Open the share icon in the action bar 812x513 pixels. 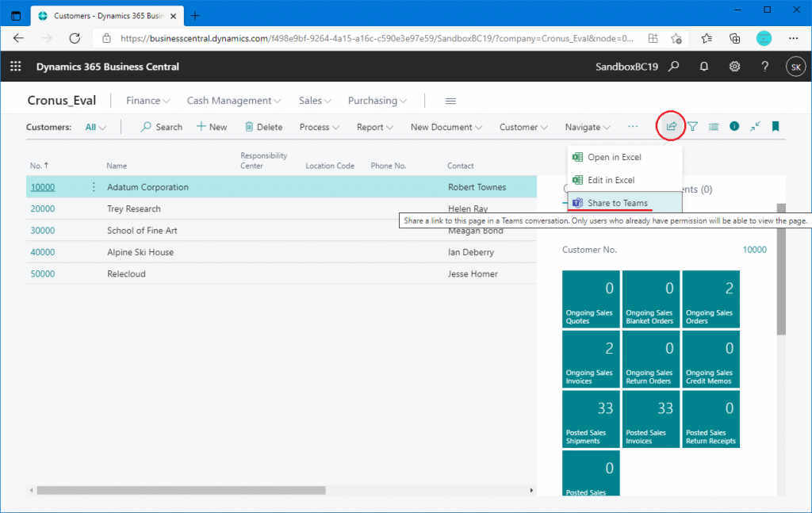click(x=671, y=126)
